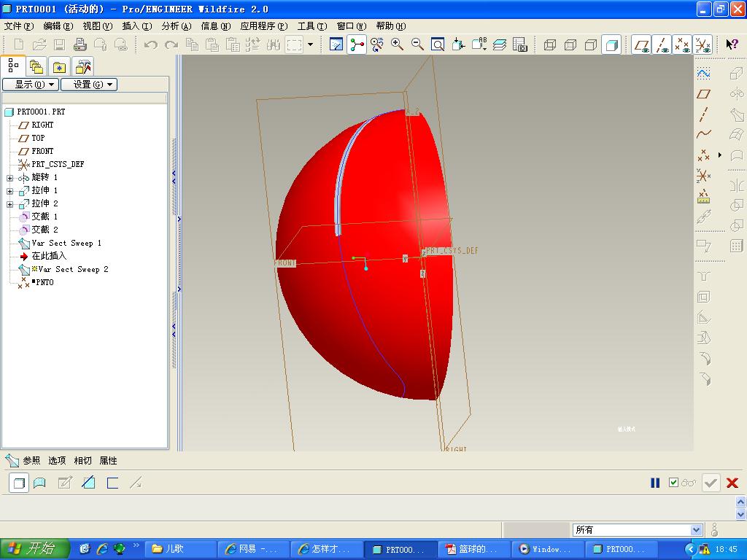Viewport: 747px width, 560px height.
Task: Toggle datum points display icon
Action: (x=683, y=44)
